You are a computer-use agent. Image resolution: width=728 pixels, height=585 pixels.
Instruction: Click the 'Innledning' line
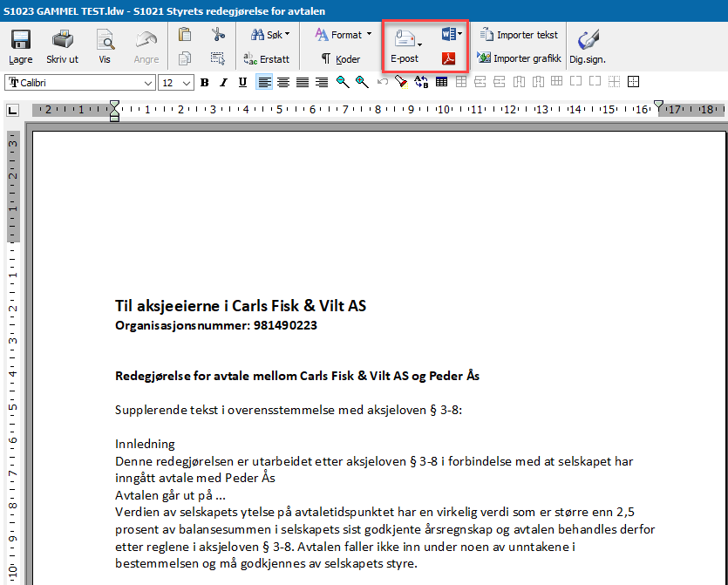coord(145,445)
